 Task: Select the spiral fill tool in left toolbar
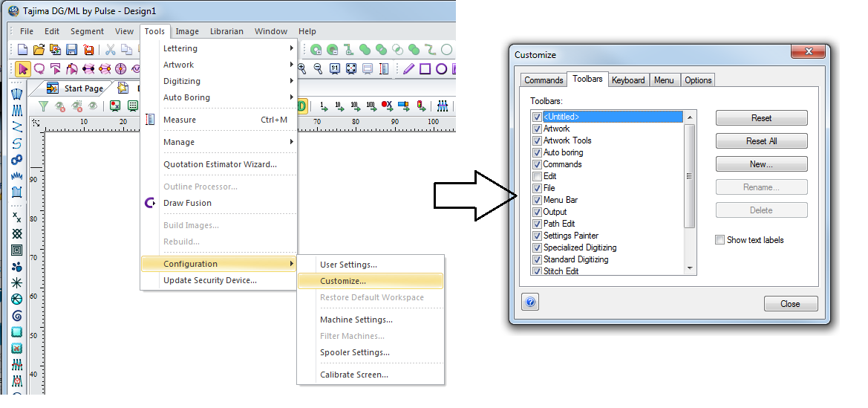click(17, 316)
